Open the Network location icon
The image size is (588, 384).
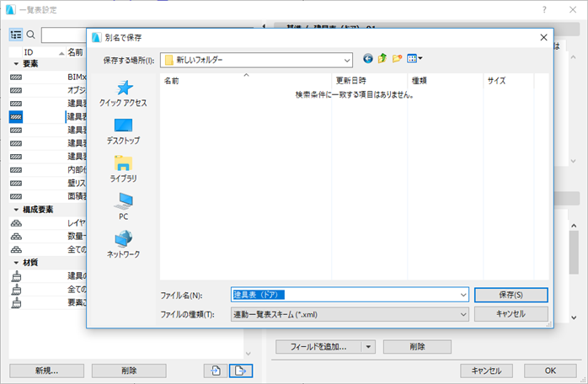[123, 239]
